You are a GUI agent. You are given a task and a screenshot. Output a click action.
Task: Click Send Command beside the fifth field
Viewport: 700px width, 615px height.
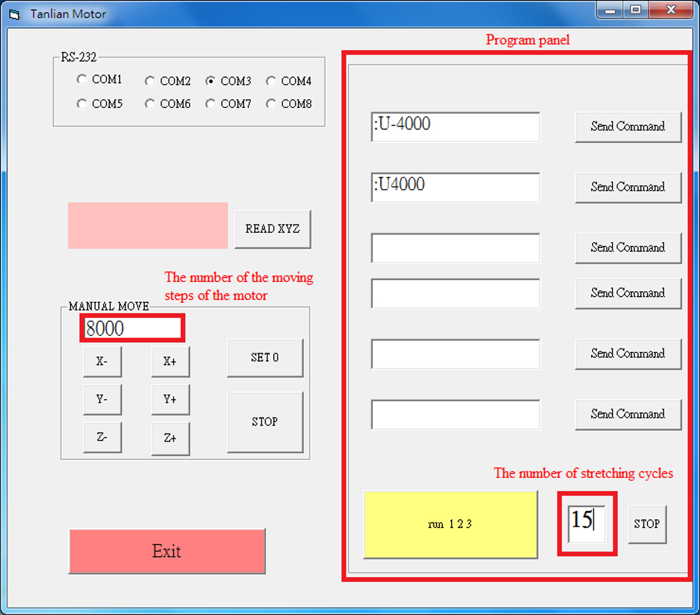[628, 354]
